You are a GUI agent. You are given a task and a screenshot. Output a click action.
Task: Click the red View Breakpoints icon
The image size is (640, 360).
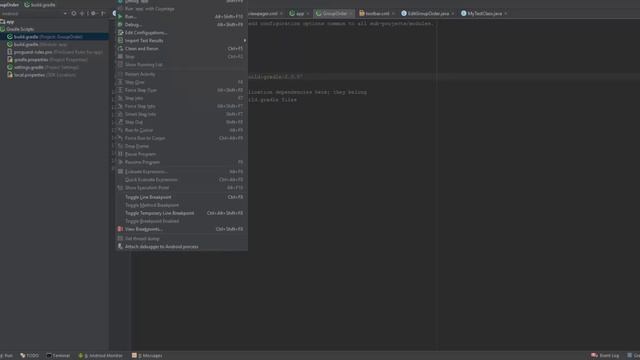coord(120,229)
